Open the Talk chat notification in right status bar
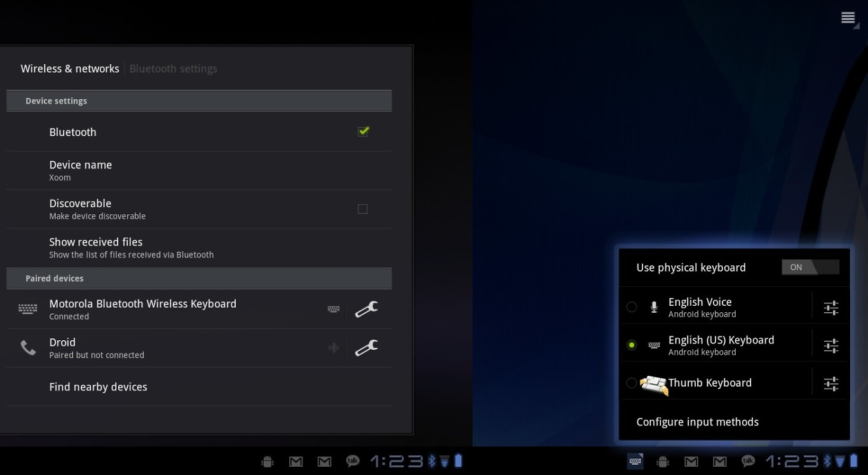 (748, 462)
